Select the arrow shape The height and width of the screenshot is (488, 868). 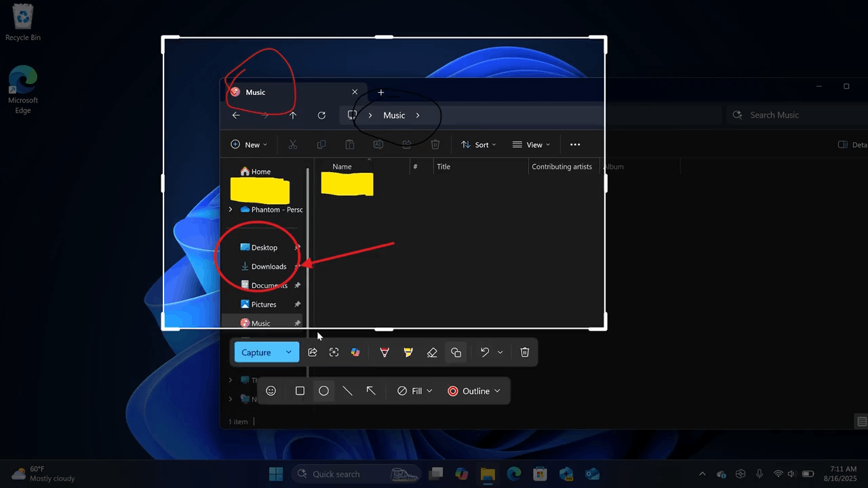371,391
